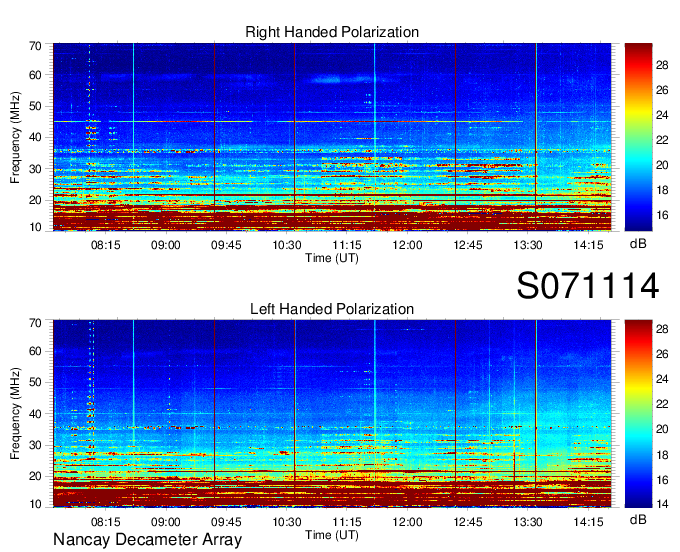Click the 09:00 tick label on the bottom plot
Screen dimensions: 680x552
166,522
